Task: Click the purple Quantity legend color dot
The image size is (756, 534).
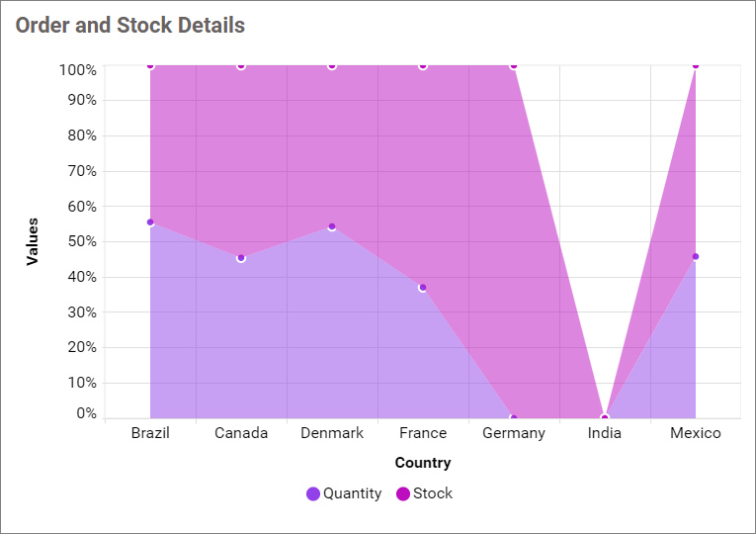Action: tap(313, 493)
